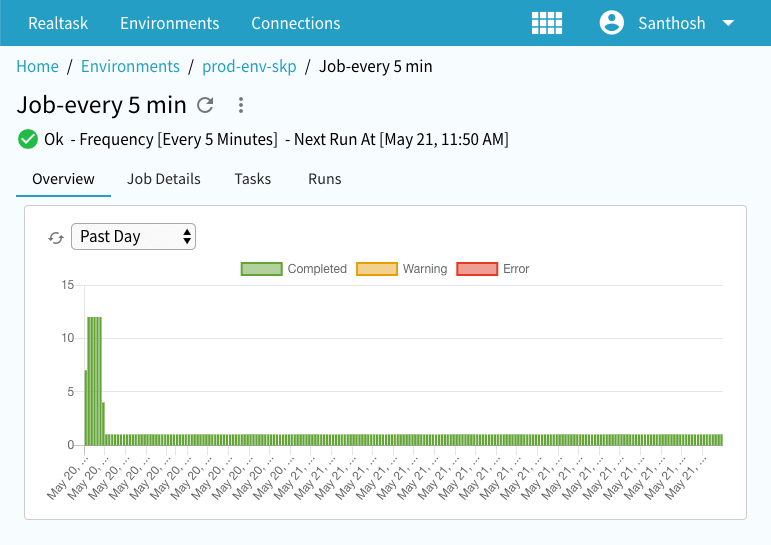Refresh the chart using sync icon
Screen dimensions: 771x545
click(56, 237)
